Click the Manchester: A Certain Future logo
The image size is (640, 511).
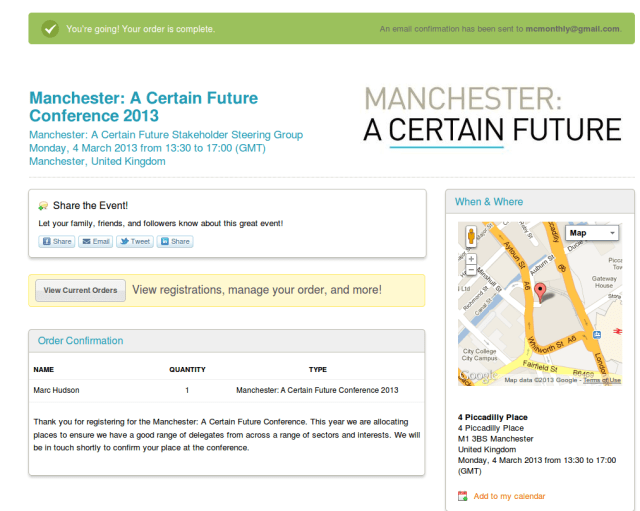pyautogui.click(x=492, y=115)
